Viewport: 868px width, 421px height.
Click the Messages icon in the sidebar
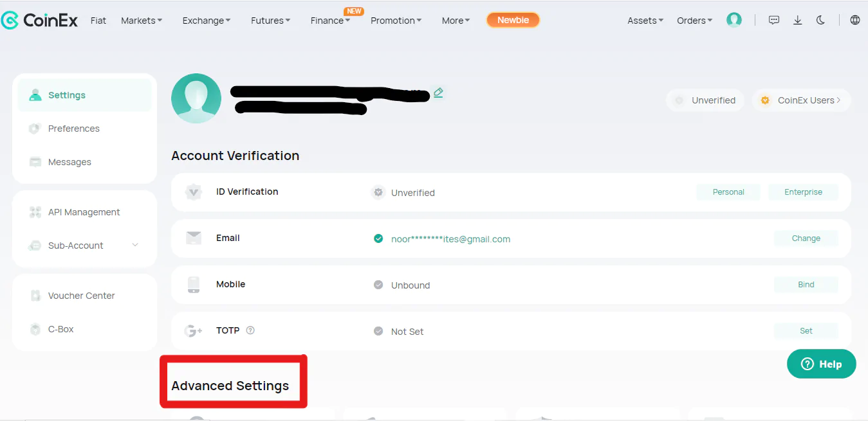click(35, 162)
